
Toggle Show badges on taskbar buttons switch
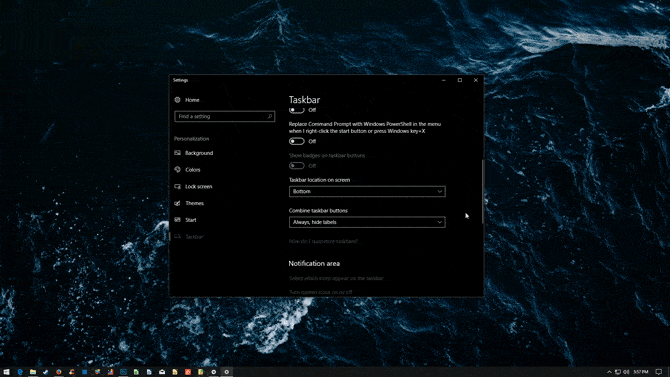[x=297, y=166]
